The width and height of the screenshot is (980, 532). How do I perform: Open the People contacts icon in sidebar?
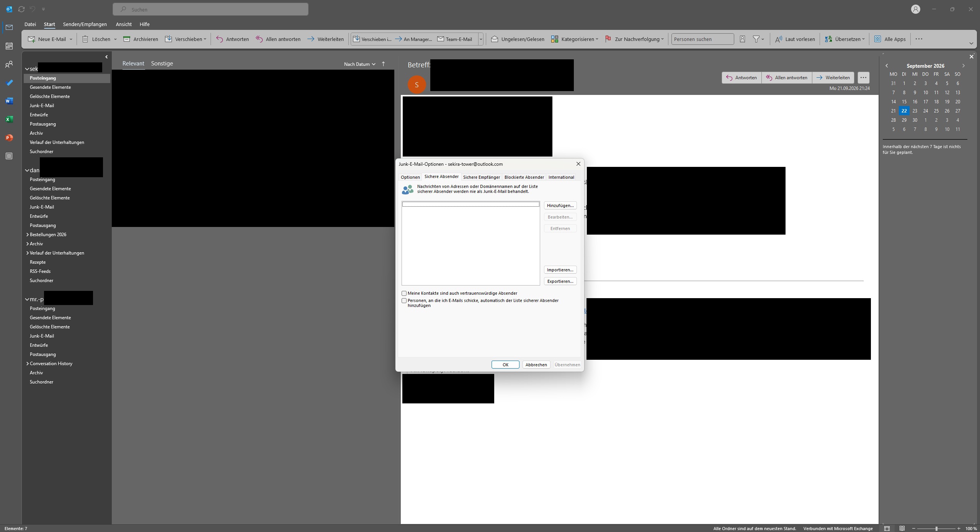click(9, 64)
